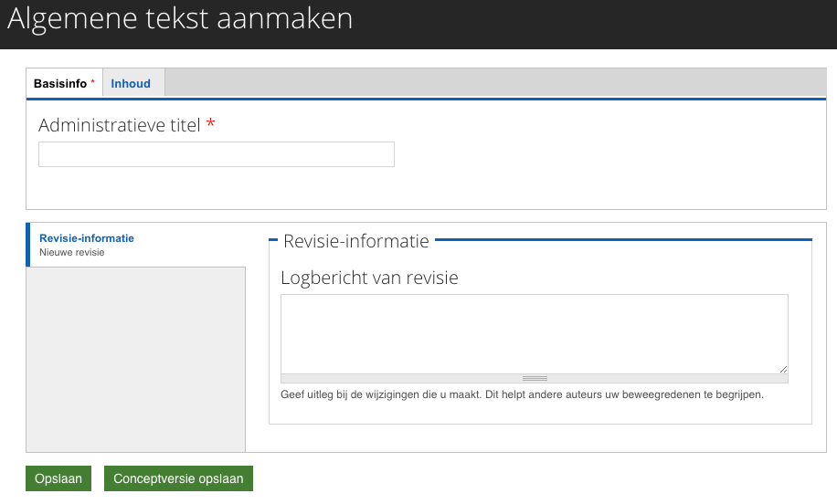Click the help text below the log message

[521, 395]
